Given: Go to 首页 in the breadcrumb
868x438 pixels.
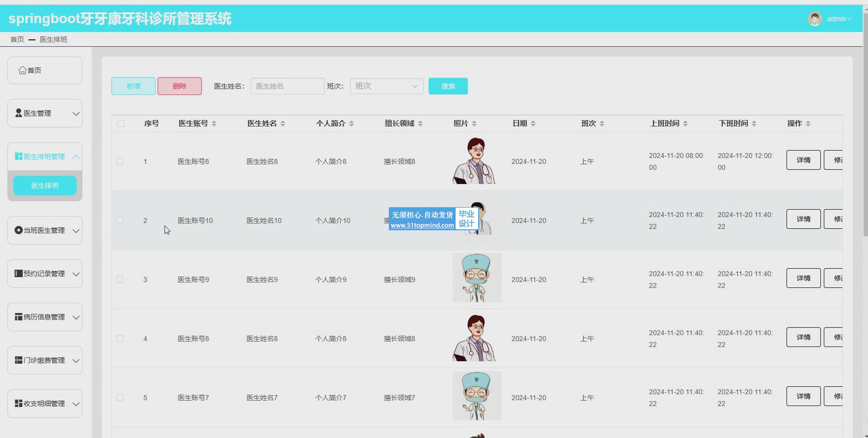Looking at the screenshot, I should click(x=17, y=39).
